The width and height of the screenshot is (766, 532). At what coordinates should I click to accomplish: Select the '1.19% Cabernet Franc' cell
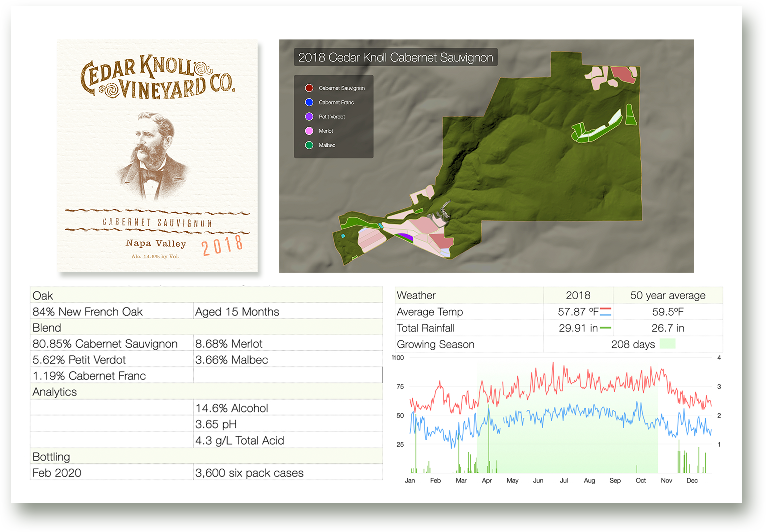point(112,375)
